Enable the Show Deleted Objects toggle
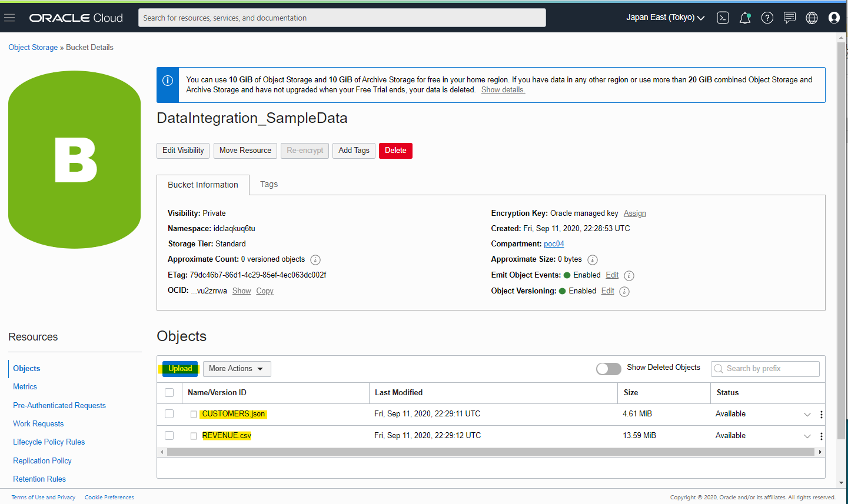The width and height of the screenshot is (848, 504). tap(608, 369)
